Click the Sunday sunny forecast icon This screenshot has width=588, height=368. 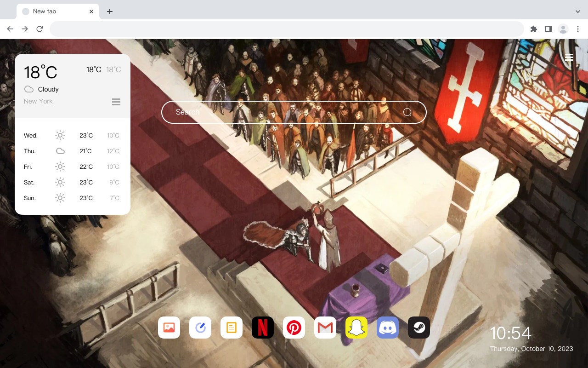coord(60,198)
